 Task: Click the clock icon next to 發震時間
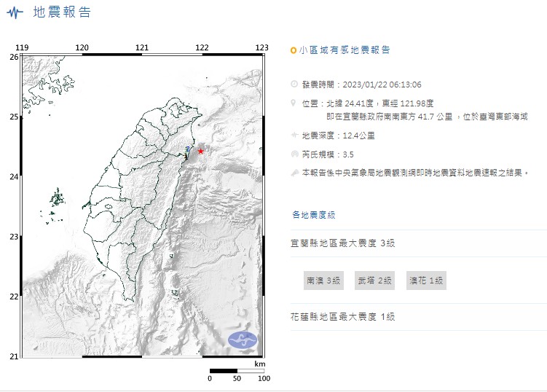(x=294, y=84)
